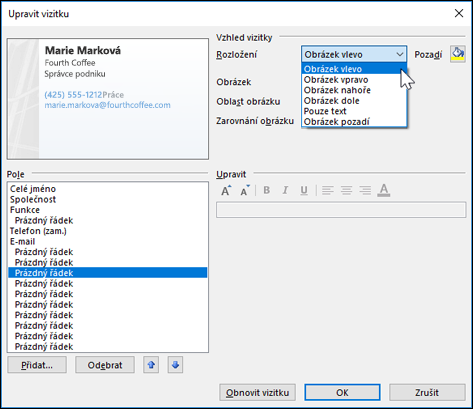473x409 pixels.
Task: Toggle bold formatting
Action: point(266,190)
